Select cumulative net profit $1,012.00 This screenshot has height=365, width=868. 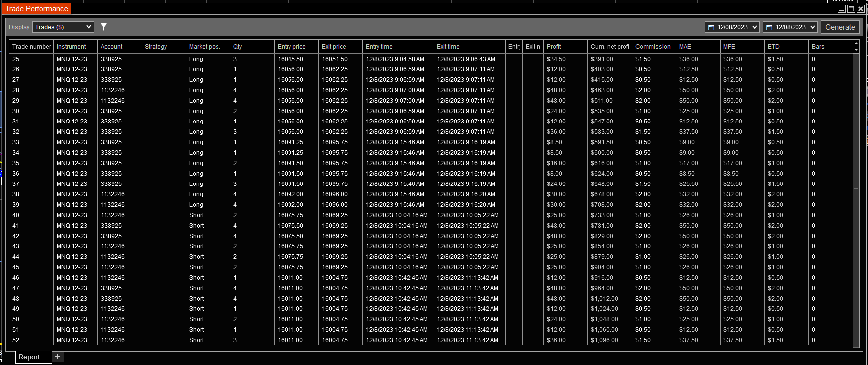coord(610,299)
